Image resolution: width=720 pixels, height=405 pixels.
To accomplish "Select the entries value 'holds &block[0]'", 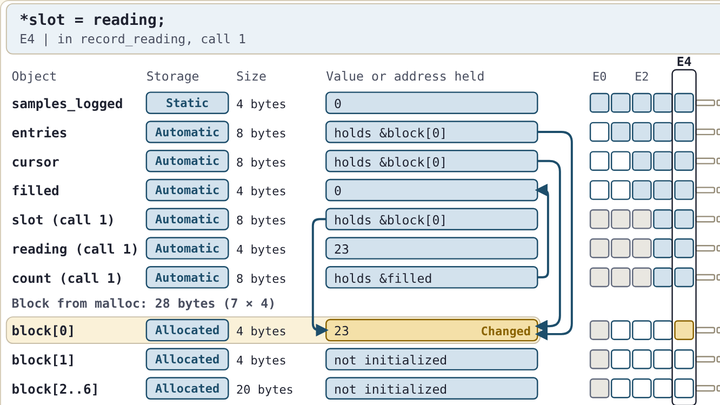I will pos(432,132).
